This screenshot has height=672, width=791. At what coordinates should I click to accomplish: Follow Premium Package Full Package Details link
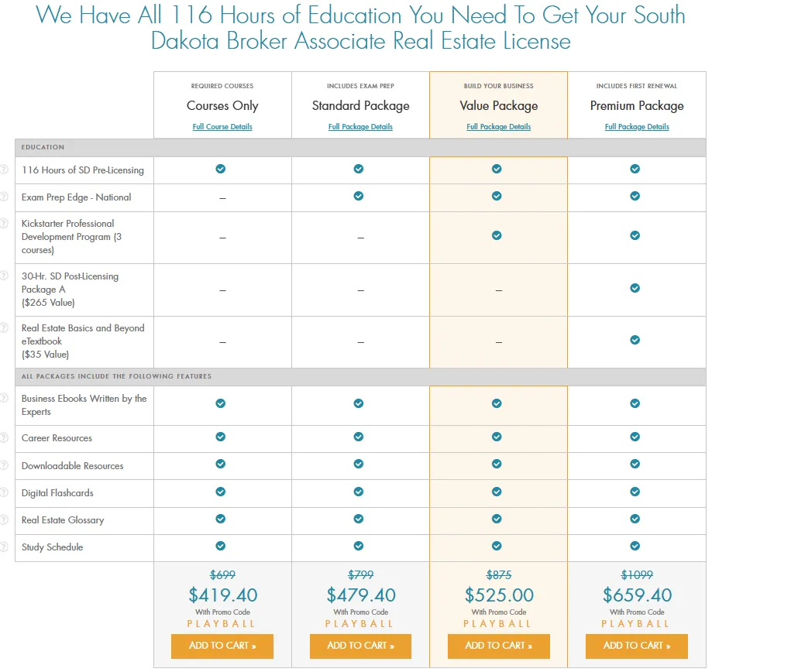pyautogui.click(x=637, y=127)
